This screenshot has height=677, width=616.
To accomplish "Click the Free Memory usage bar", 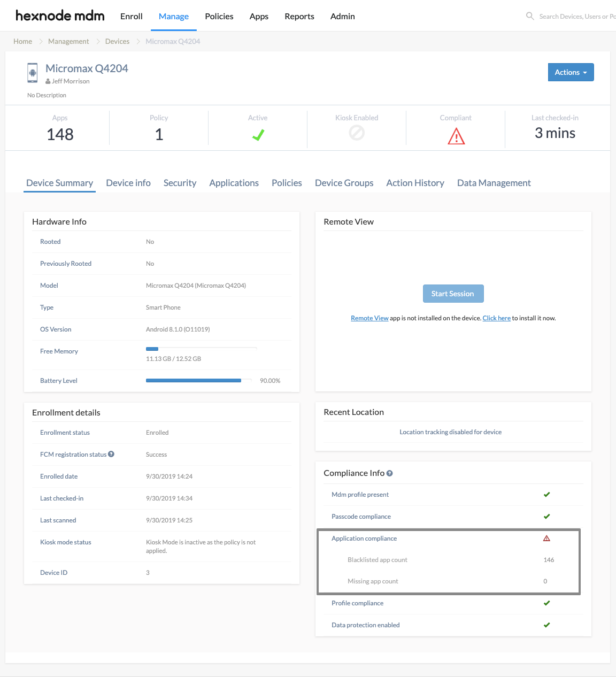I will tap(202, 349).
